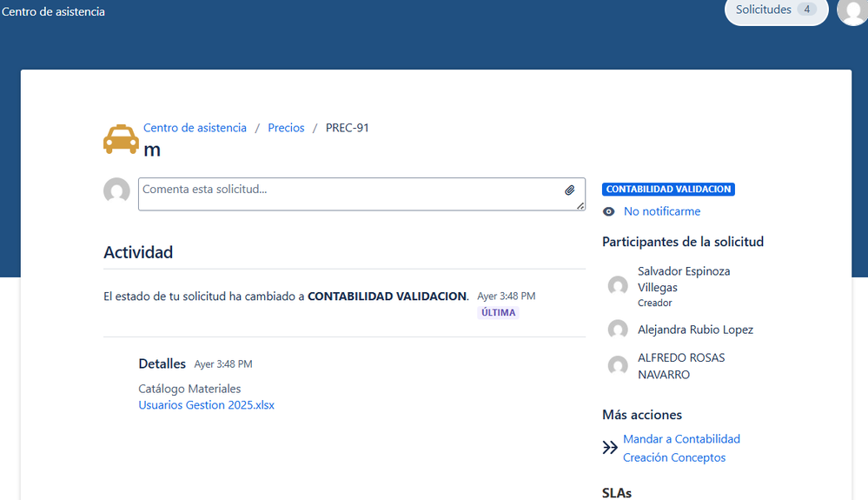Click the taxi request type icon
This screenshot has height=500, width=868.
[x=121, y=139]
